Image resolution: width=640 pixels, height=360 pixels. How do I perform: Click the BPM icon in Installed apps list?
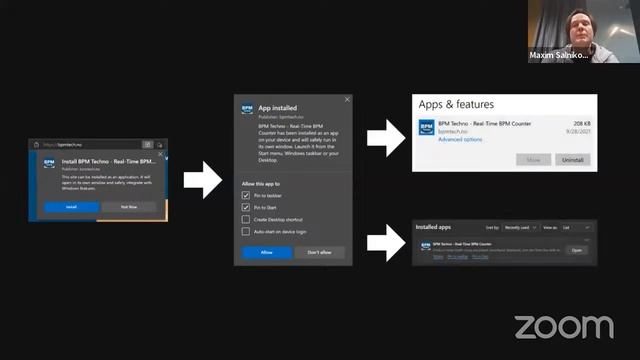pyautogui.click(x=426, y=246)
